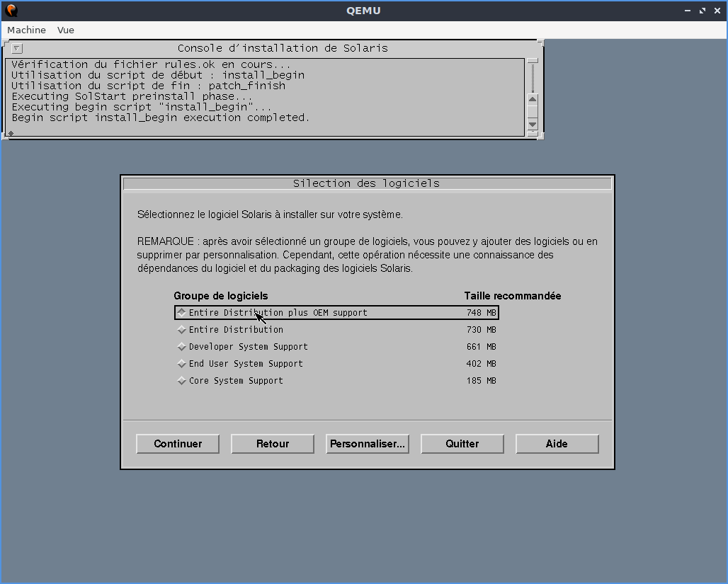Open the Machine menu
Image resolution: width=728 pixels, height=584 pixels.
click(x=26, y=30)
